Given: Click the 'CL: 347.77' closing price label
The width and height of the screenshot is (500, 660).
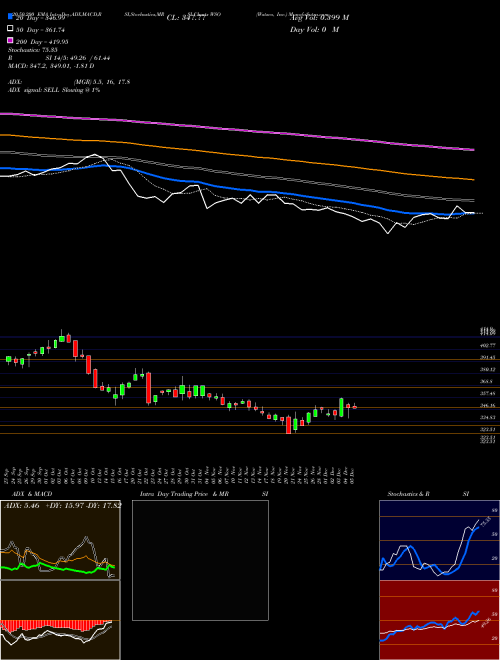Looking at the screenshot, I should click(x=186, y=17).
